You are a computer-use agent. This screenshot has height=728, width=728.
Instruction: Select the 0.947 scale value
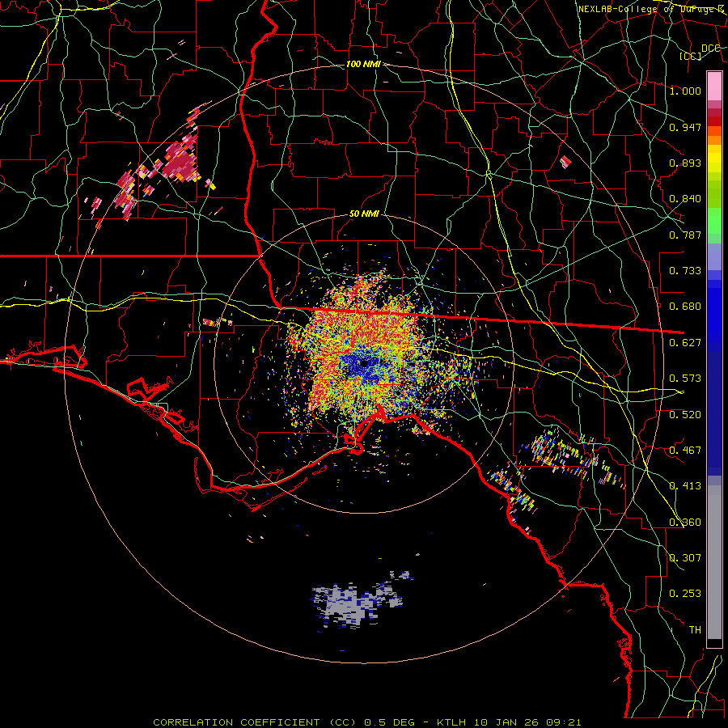(685, 127)
